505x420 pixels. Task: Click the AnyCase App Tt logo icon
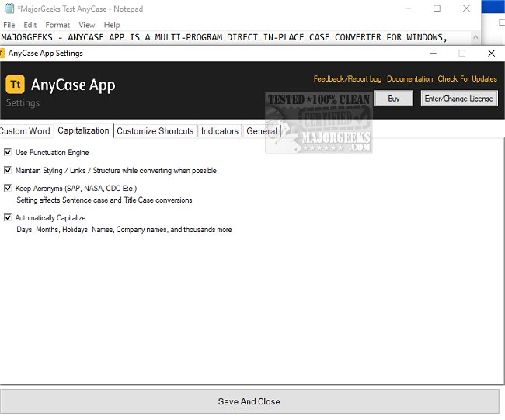pyautogui.click(x=15, y=85)
